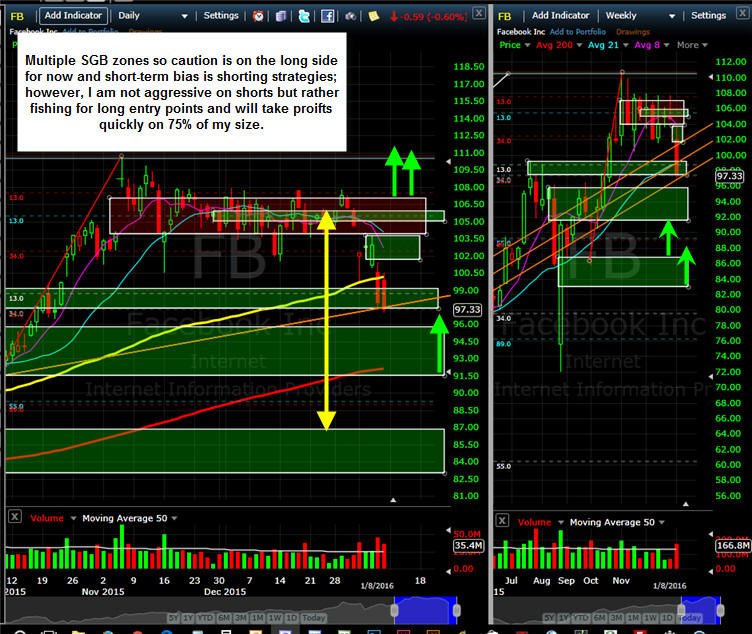The image size is (752, 634).
Task: Open the yellow sticky note icon
Action: tap(374, 16)
